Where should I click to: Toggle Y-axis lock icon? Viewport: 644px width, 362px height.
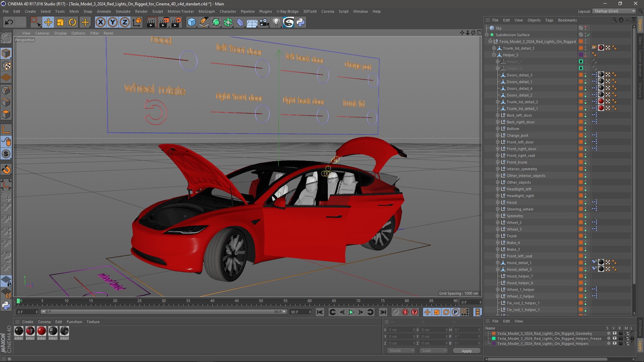tap(113, 22)
